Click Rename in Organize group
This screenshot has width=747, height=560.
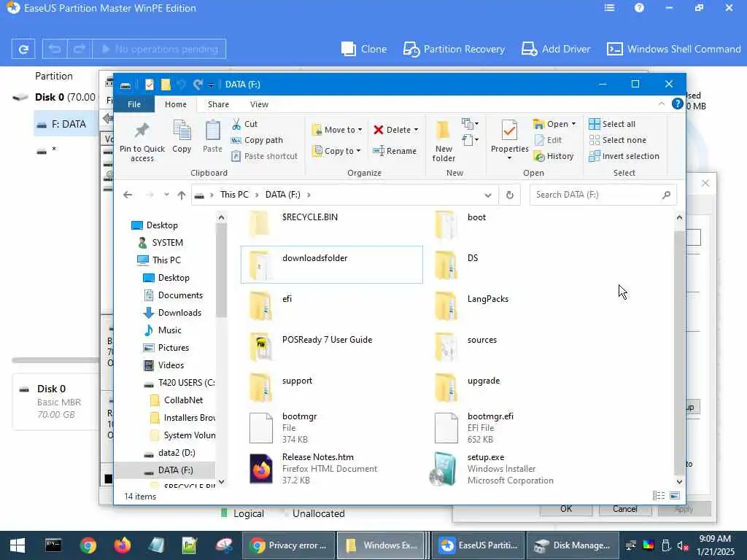coord(395,151)
